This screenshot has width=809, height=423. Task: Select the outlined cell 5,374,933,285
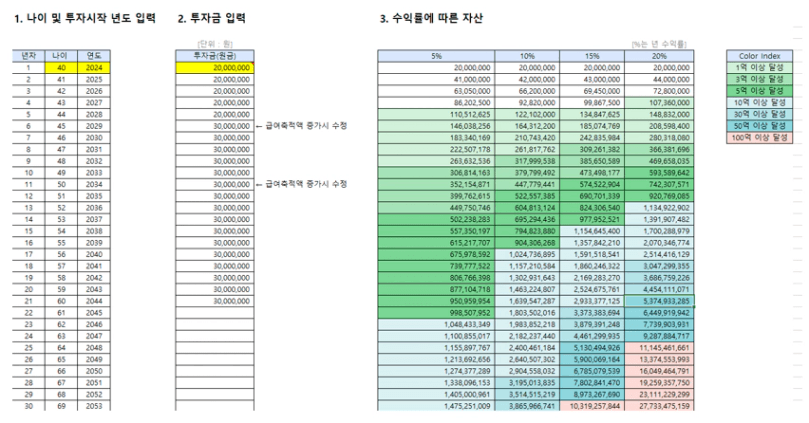[x=659, y=301]
